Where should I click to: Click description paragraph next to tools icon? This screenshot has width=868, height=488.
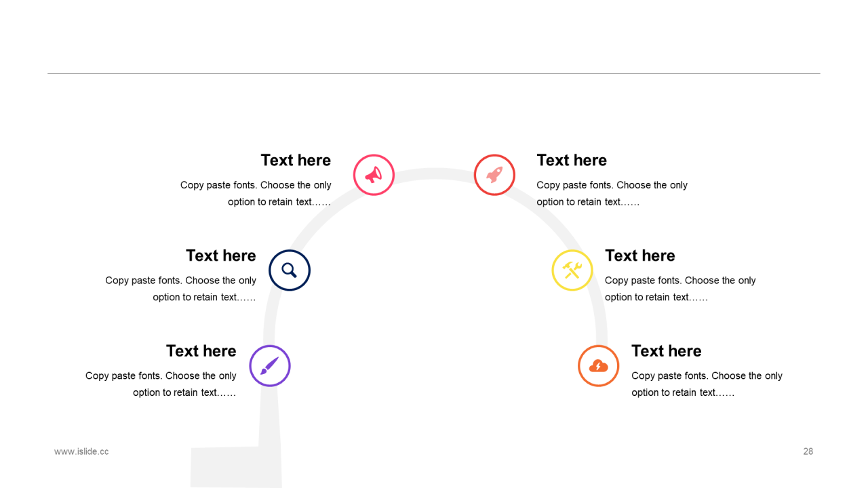[x=680, y=289]
